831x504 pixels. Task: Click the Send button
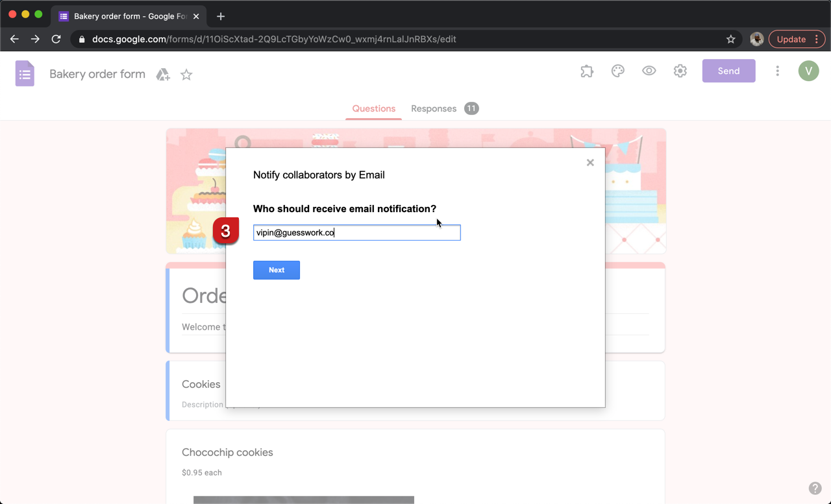pos(728,71)
